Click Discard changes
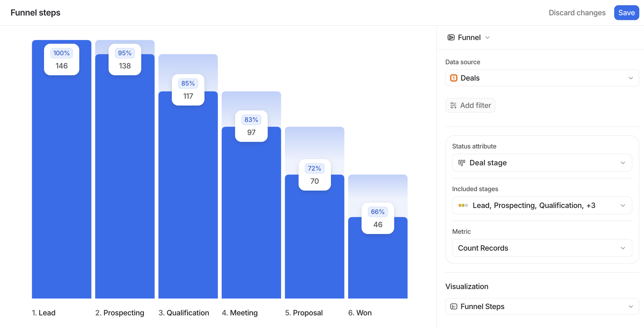 [x=577, y=13]
